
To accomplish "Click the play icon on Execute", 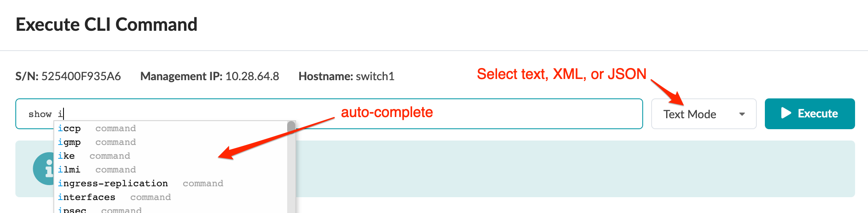I will click(x=786, y=113).
